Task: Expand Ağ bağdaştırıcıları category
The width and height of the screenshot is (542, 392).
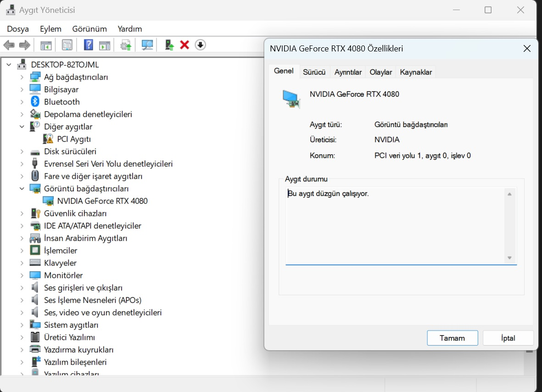Action: [x=22, y=77]
